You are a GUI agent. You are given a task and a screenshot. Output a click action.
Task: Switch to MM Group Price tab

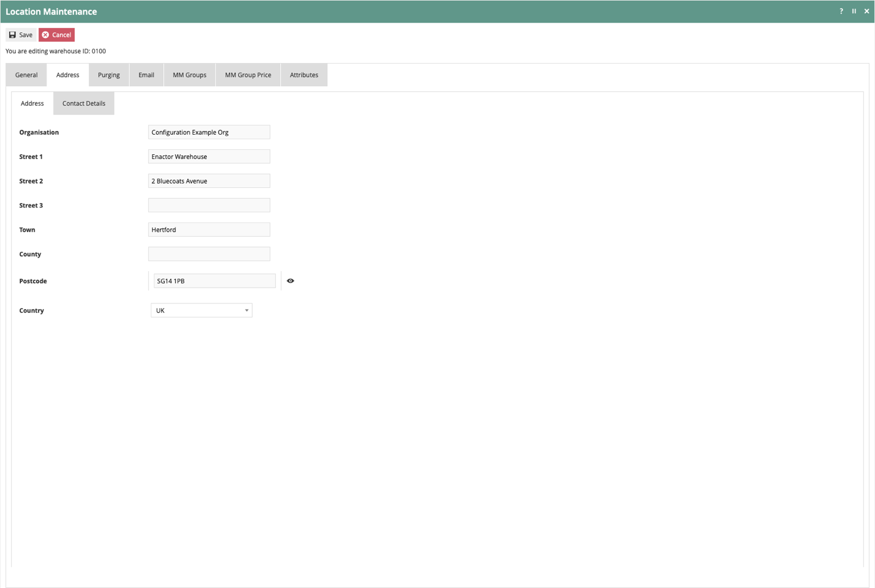(248, 75)
